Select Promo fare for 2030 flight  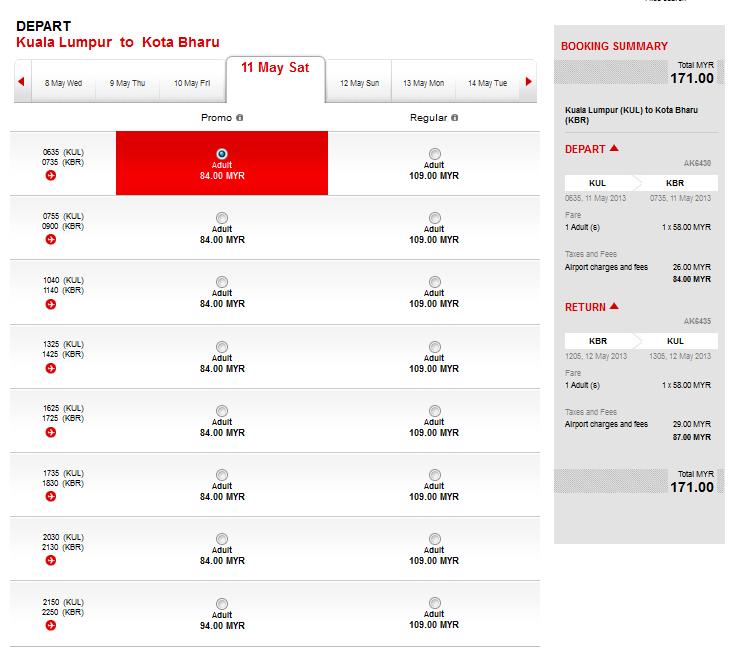[222, 539]
